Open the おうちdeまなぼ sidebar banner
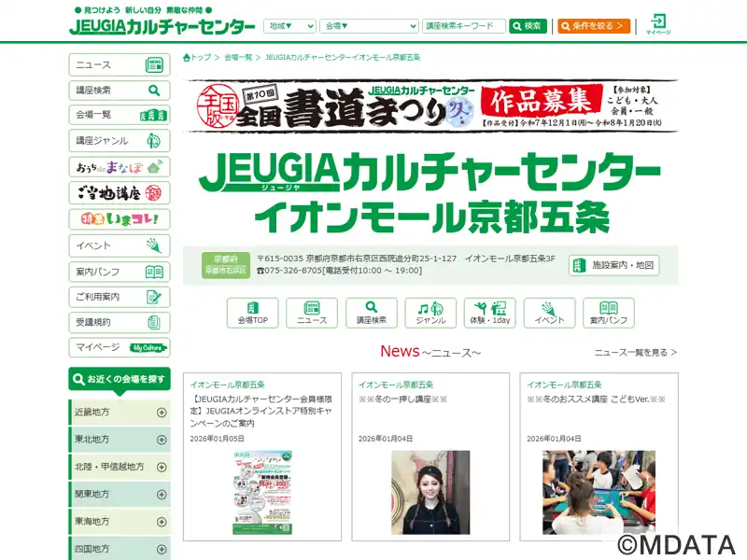This screenshot has width=747, height=560. click(120, 167)
